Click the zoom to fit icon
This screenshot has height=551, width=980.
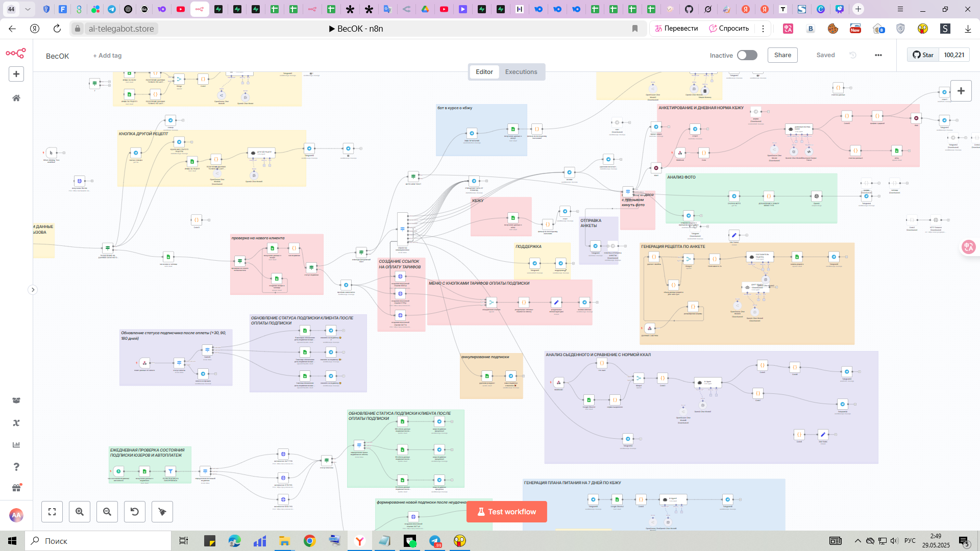tap(52, 512)
